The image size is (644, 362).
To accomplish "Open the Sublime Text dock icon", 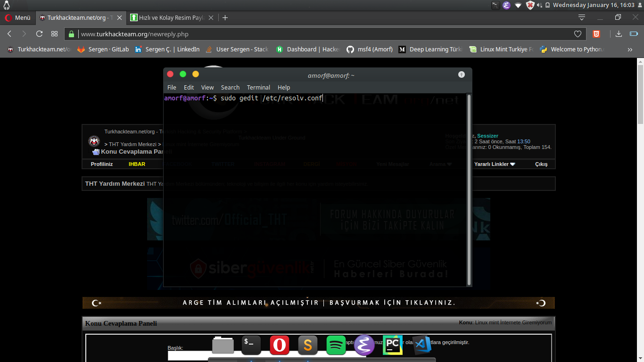I will [308, 346].
